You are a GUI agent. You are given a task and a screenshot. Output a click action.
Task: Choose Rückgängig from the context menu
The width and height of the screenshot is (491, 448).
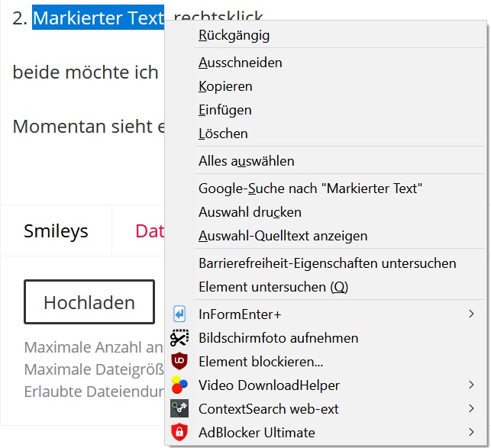[234, 35]
